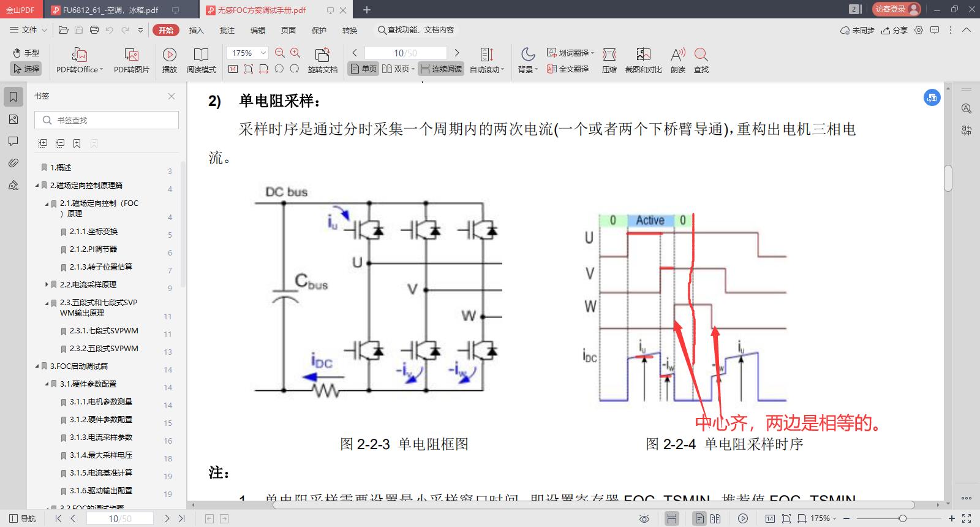Open the 压缩 compress tool
The height and width of the screenshot is (527, 980).
[x=609, y=61]
